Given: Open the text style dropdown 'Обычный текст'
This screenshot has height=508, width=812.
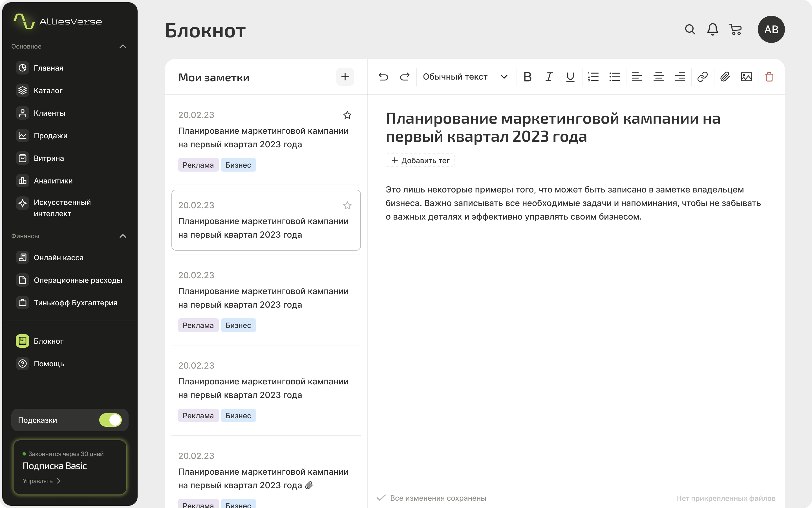Looking at the screenshot, I should (465, 77).
